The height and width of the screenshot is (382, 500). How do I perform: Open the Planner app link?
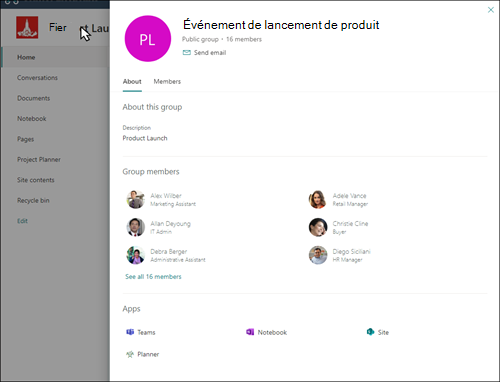click(148, 354)
